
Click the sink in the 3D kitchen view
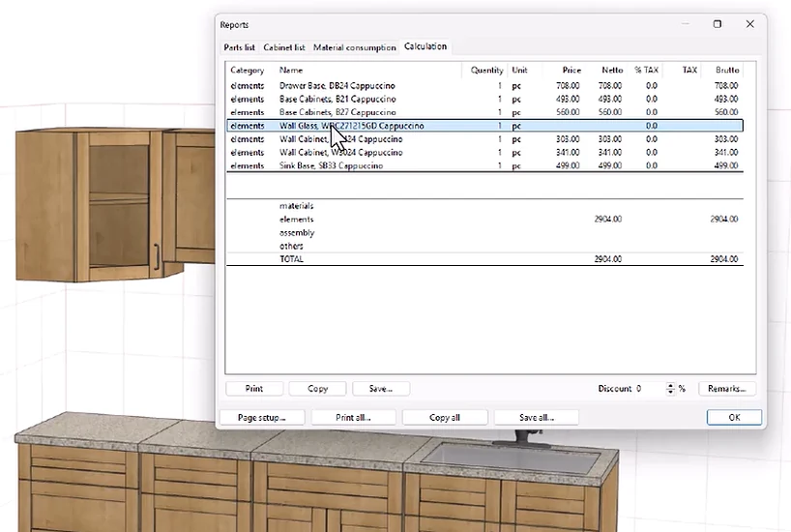tap(511, 458)
